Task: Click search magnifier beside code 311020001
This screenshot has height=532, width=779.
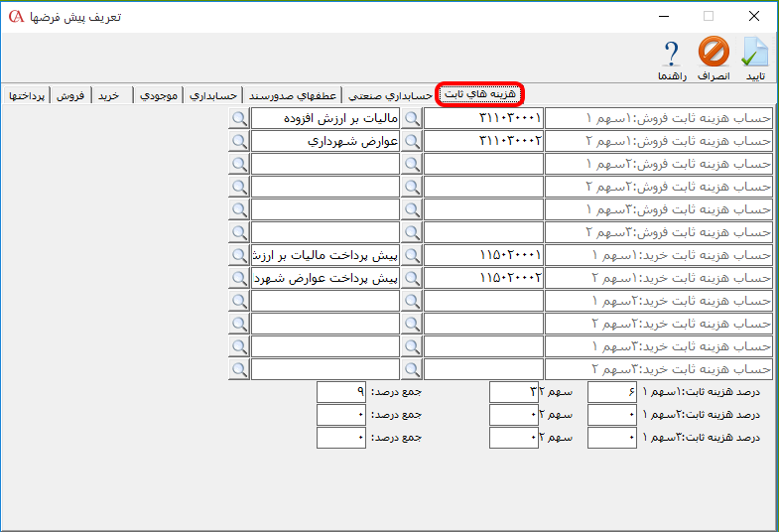Action: pos(412,118)
